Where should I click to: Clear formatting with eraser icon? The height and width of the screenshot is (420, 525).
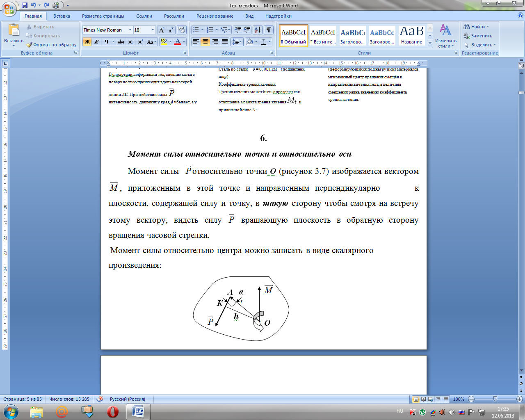pos(182,30)
